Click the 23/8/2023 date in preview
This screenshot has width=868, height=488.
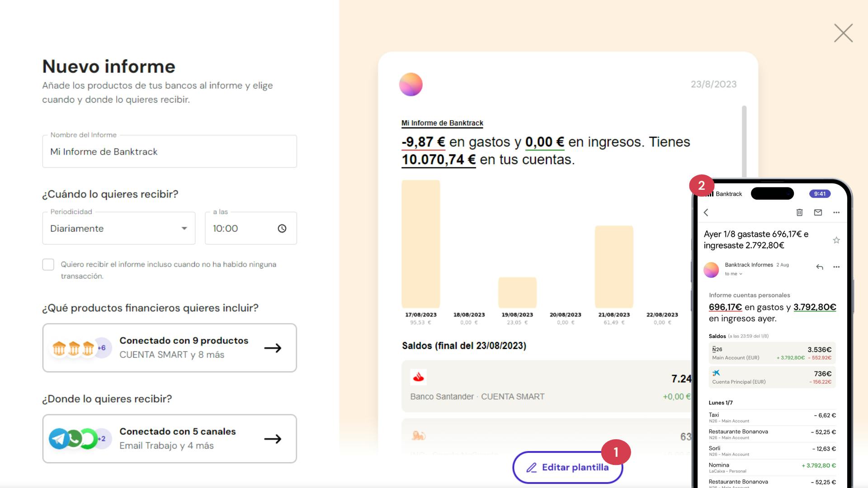(713, 84)
